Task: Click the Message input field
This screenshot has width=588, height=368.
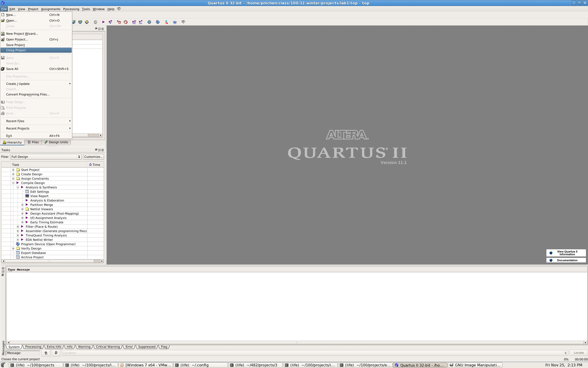Action: [x=23, y=353]
